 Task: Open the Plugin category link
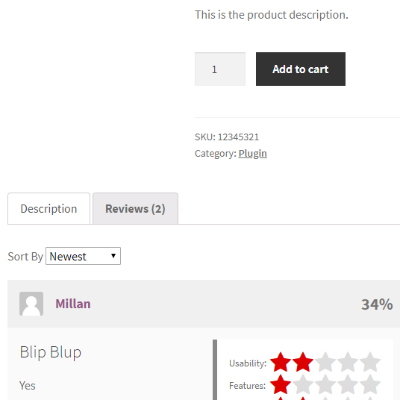pos(253,153)
